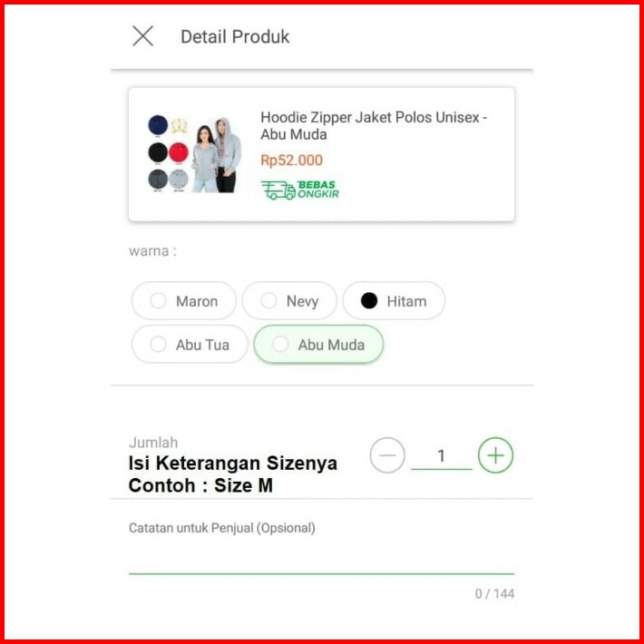Click the plus quantity button
Screen dimensions: 644x644
pyautogui.click(x=495, y=455)
